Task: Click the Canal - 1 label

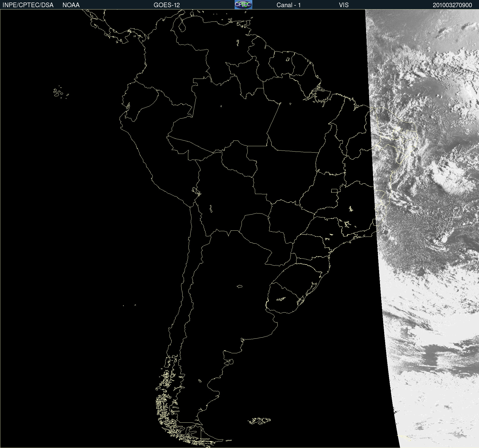Action: [288, 5]
